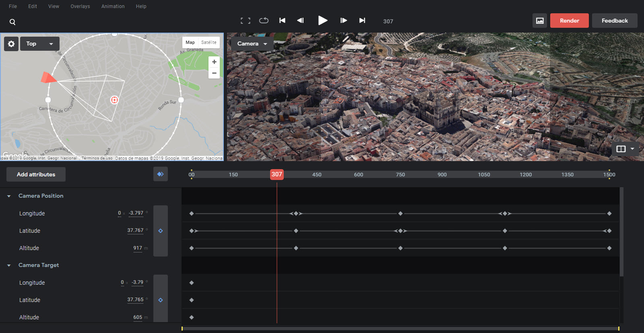
Task: Click the playhead marker at 307
Action: (277, 174)
